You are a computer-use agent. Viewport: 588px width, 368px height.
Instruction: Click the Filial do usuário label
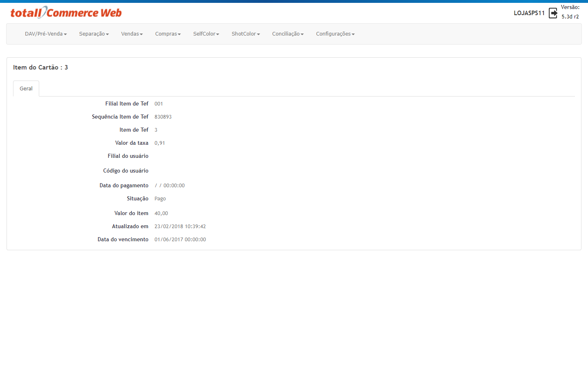(128, 156)
